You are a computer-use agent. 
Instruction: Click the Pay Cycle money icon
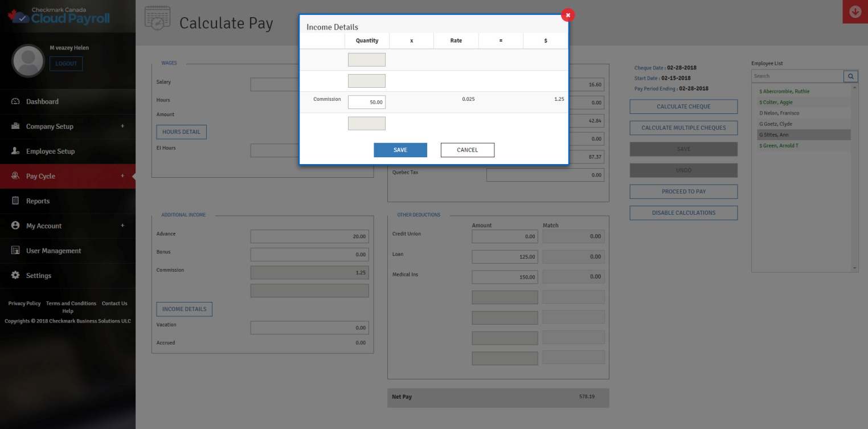click(15, 176)
